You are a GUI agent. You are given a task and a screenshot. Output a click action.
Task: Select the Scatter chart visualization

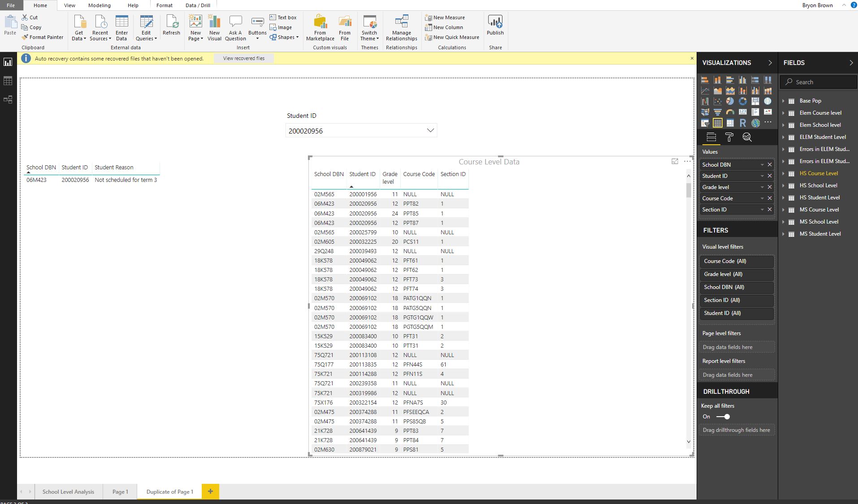click(x=718, y=101)
